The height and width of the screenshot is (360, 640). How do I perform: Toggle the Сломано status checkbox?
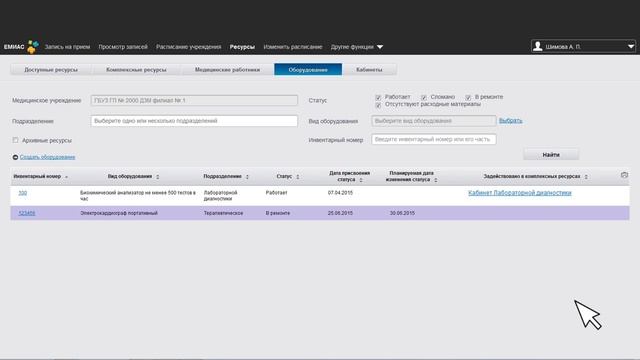[x=424, y=97]
